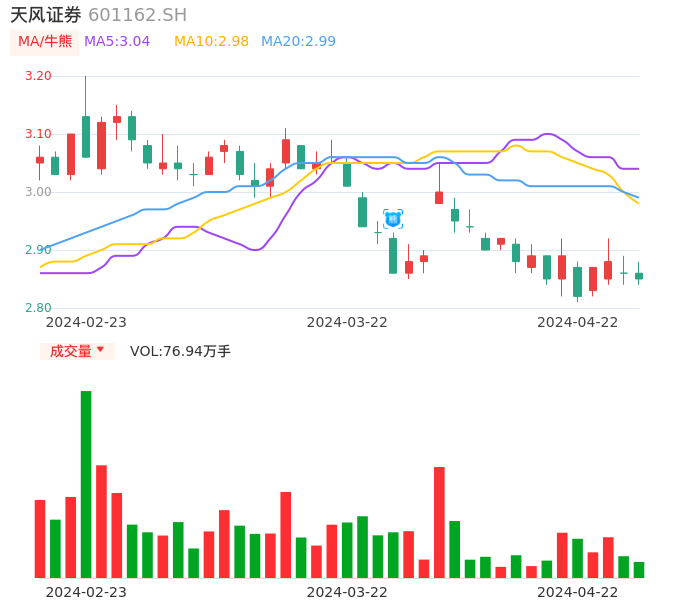Click the blue bear signal marker

(x=393, y=218)
